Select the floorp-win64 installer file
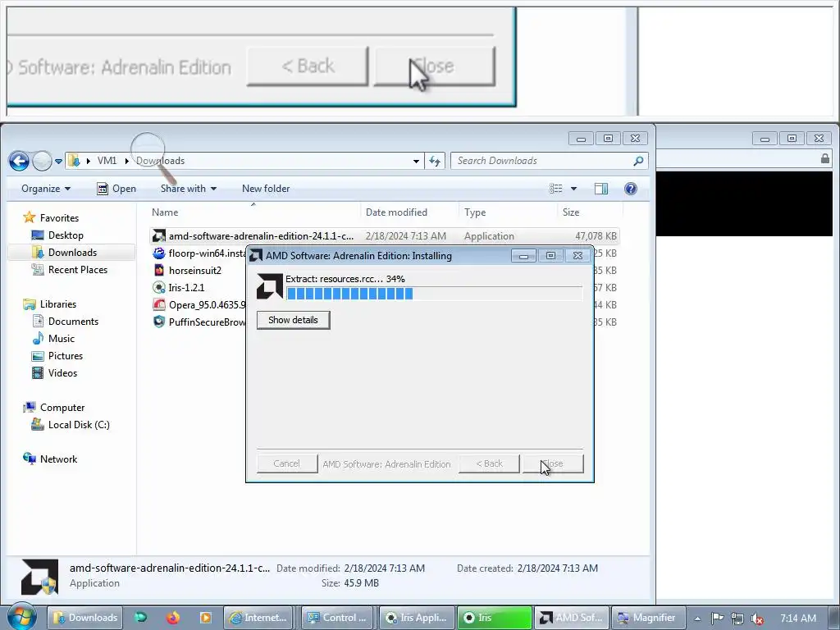The height and width of the screenshot is (630, 840). click(200, 253)
